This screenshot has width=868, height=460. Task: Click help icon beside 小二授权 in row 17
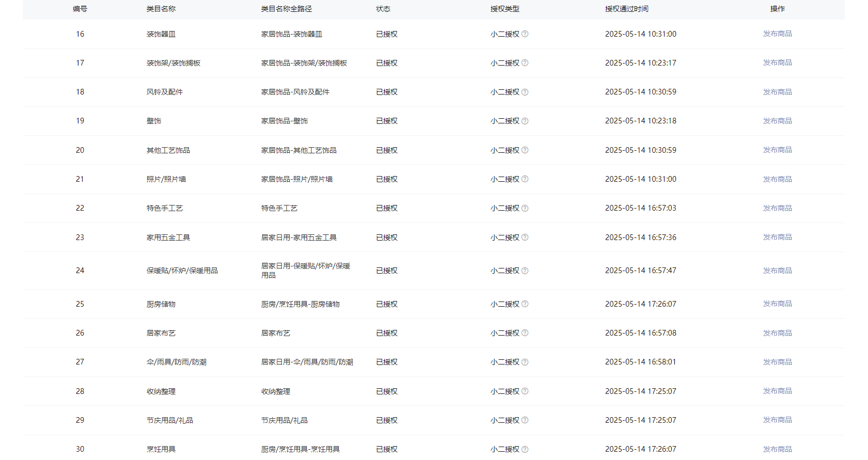[525, 63]
